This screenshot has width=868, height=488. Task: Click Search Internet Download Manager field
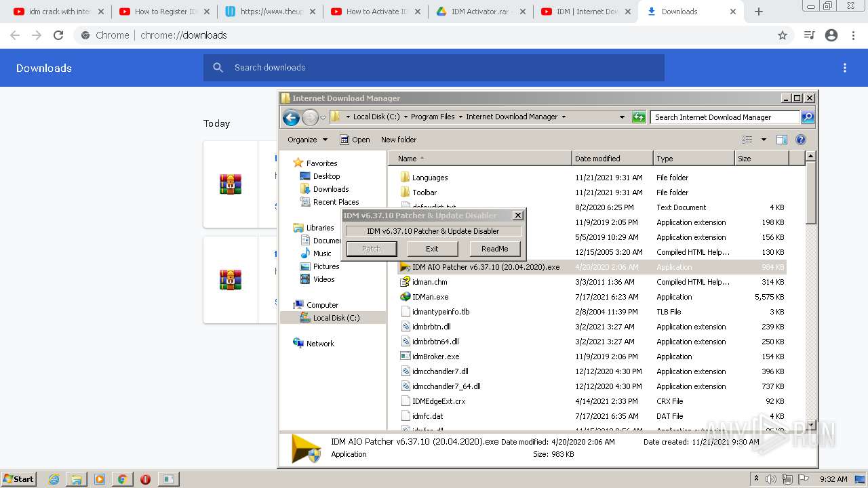point(725,117)
